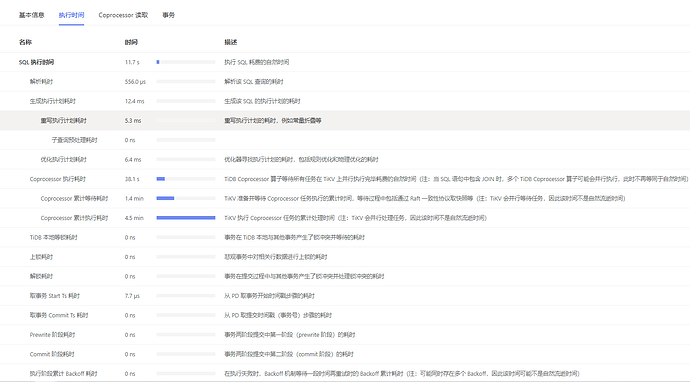Click the Backoff 机制 description text
The height and width of the screenshot is (382, 690).
click(402, 374)
